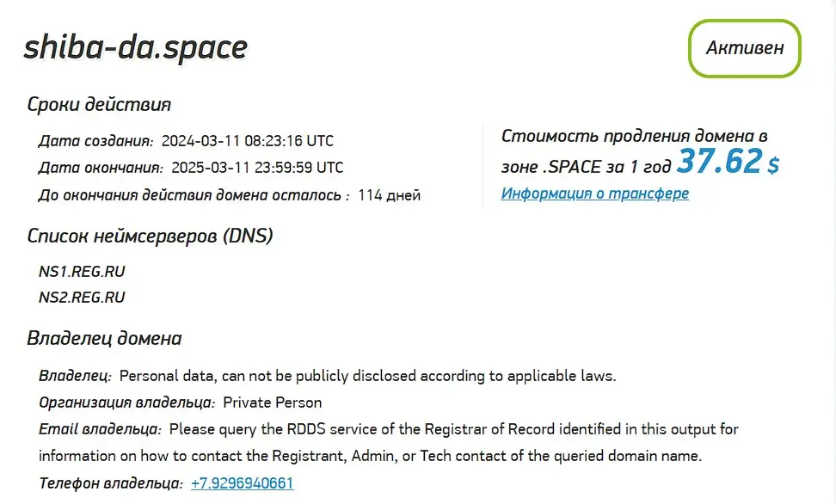Click the Список неймсерверов (DNS) heading
Image resolution: width=836 pixels, height=504 pixels.
(151, 236)
